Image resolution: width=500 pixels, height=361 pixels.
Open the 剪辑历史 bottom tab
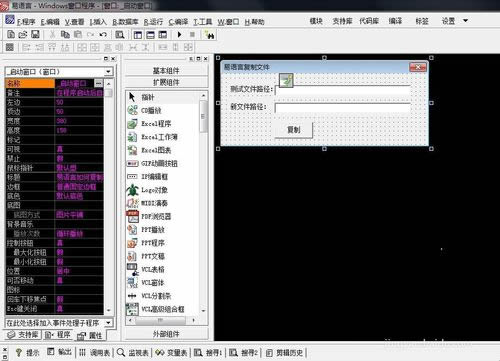coord(285,352)
